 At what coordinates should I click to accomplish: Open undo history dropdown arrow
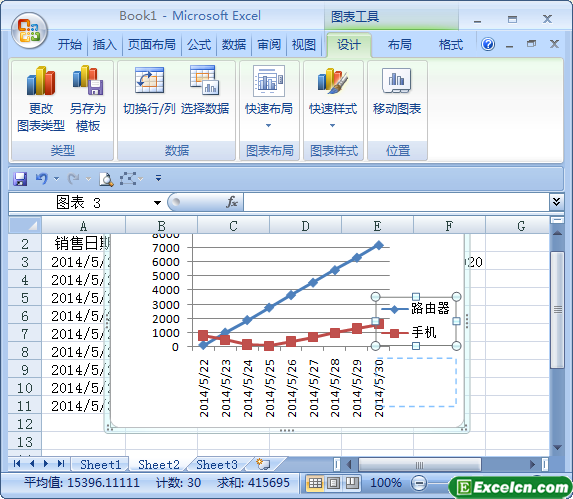pos(56,179)
